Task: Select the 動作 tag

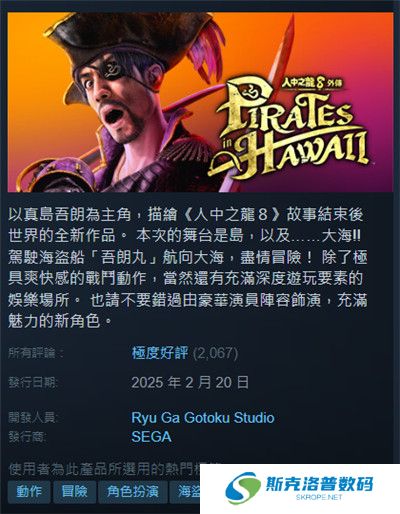Action: tap(29, 491)
